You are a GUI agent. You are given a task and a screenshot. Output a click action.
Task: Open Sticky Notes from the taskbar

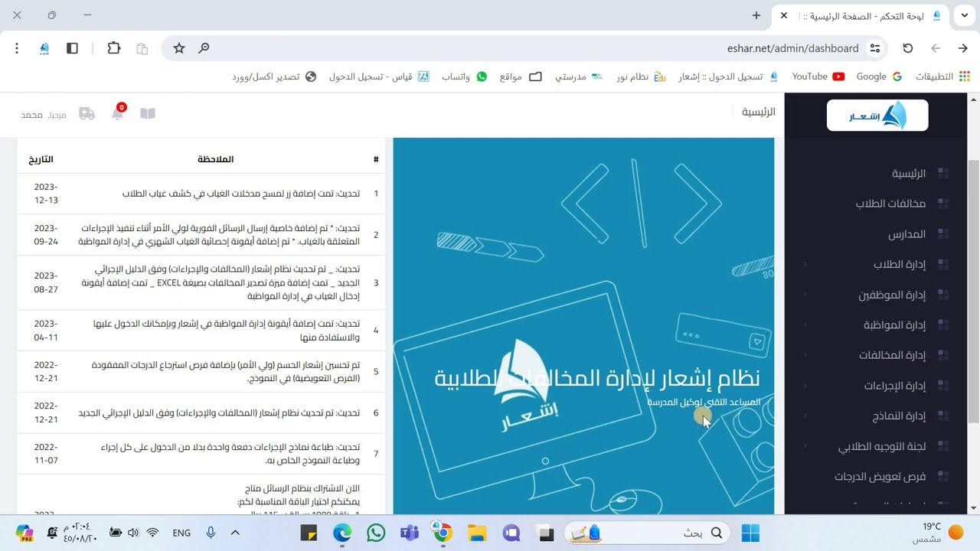[x=309, y=533]
